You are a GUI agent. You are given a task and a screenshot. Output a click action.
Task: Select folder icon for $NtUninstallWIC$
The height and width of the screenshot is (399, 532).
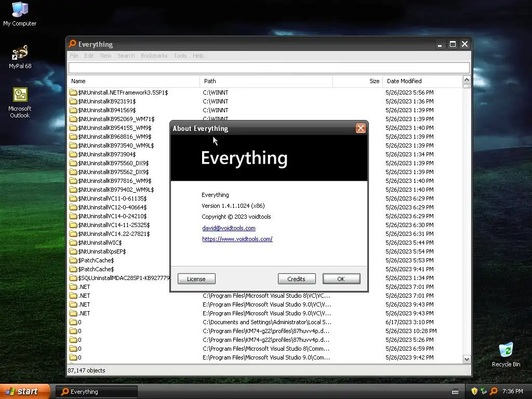(x=73, y=243)
